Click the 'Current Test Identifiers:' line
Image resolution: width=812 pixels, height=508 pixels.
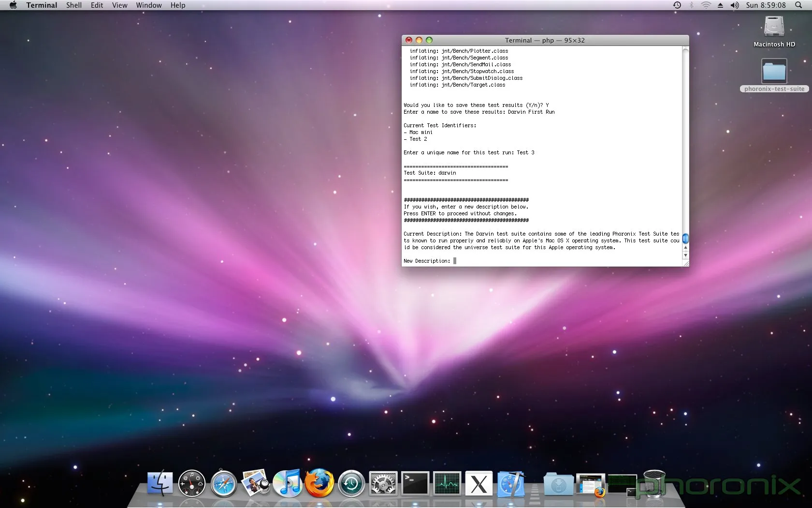[440, 125]
